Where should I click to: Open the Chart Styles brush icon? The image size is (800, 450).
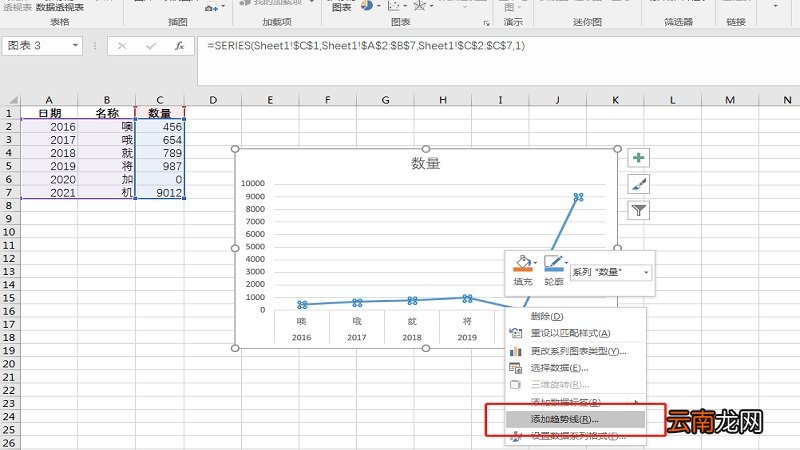[x=638, y=184]
